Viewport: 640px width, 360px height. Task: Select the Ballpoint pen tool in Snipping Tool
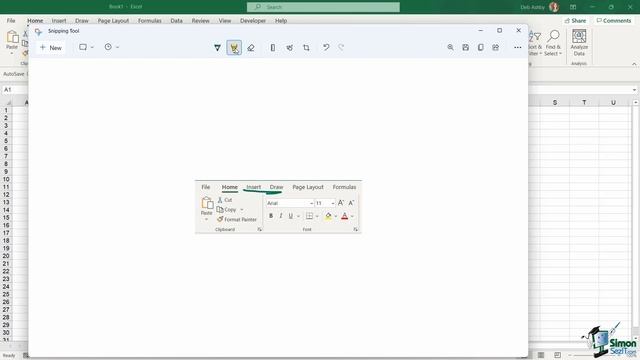click(x=218, y=48)
